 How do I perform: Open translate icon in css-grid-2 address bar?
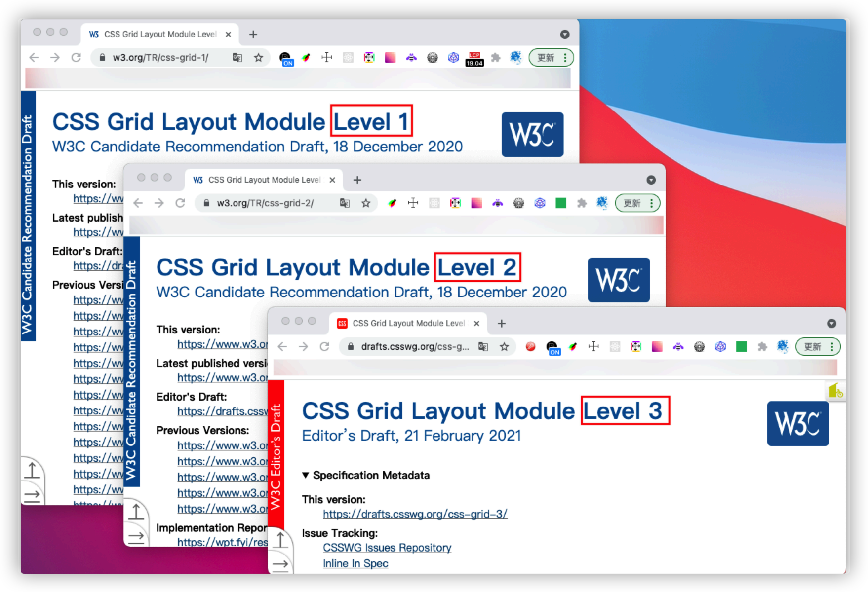point(345,203)
